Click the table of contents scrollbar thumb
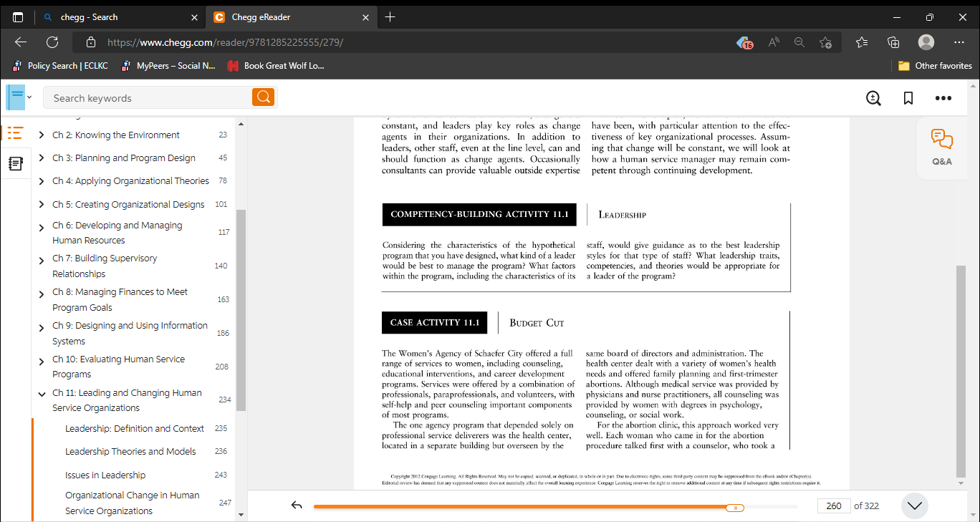This screenshot has width=980, height=522. click(241, 310)
